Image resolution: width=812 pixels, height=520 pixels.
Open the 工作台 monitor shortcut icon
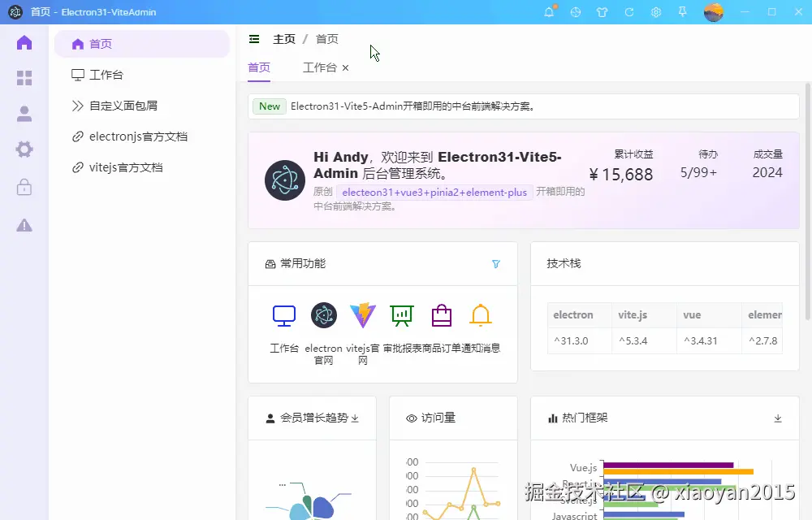coord(284,315)
